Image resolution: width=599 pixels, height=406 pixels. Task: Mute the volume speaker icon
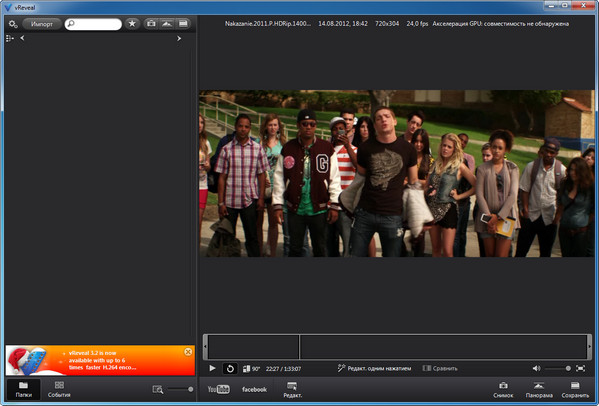click(x=536, y=368)
